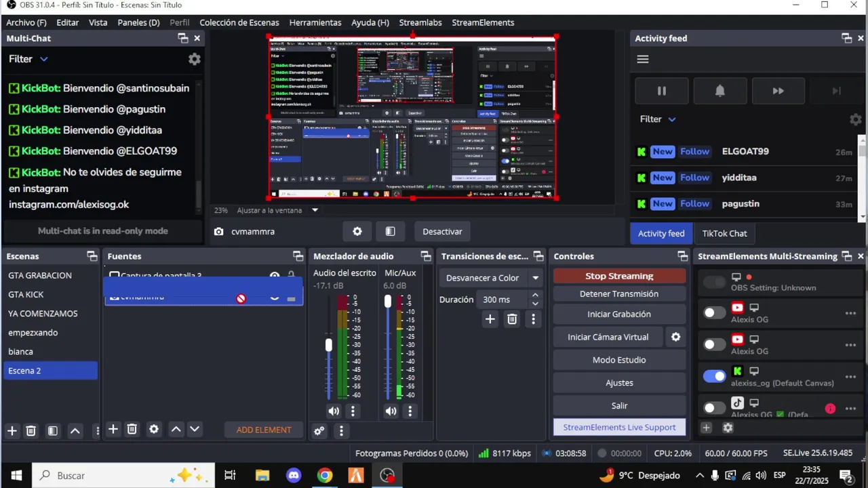Add a new scene transition
868x488 pixels.
pyautogui.click(x=490, y=319)
